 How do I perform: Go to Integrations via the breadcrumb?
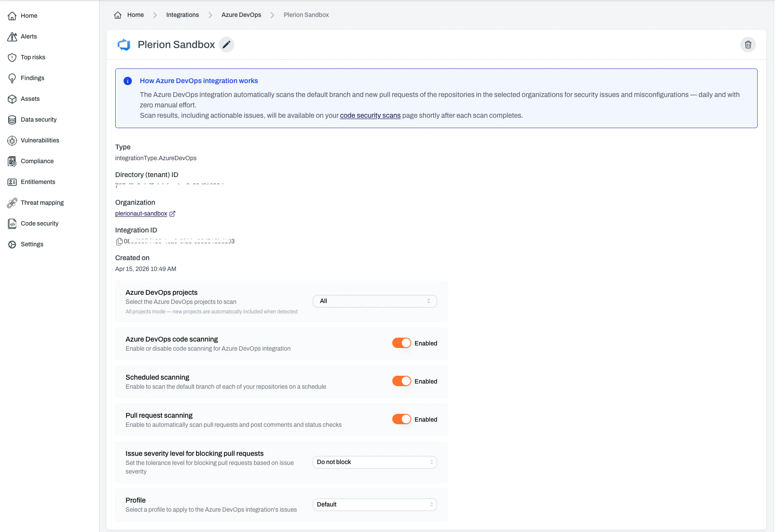click(182, 15)
